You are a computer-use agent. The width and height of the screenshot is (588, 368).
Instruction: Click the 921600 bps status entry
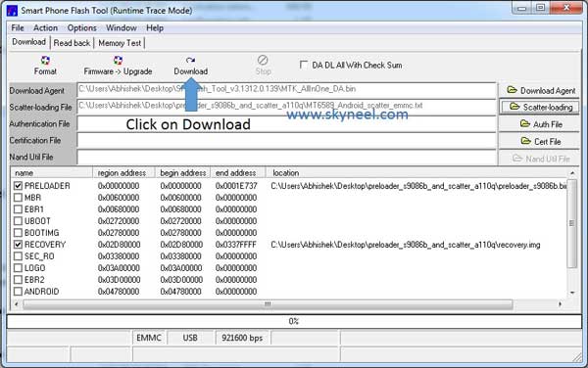click(242, 338)
